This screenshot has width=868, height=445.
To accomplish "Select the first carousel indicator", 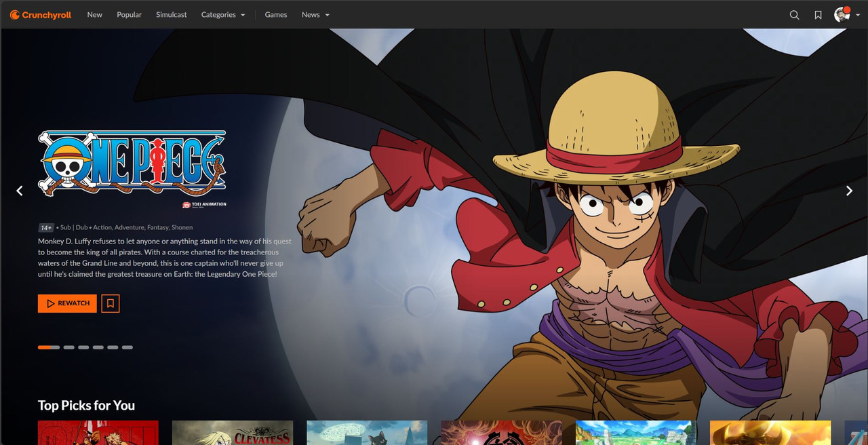I will tap(49, 347).
